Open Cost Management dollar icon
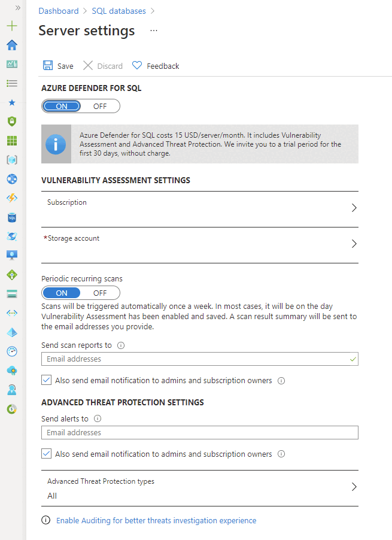 [12, 409]
